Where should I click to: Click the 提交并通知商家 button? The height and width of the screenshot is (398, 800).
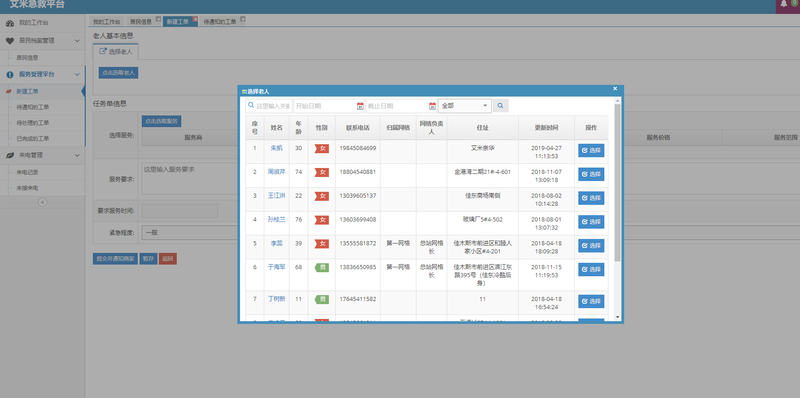115,259
